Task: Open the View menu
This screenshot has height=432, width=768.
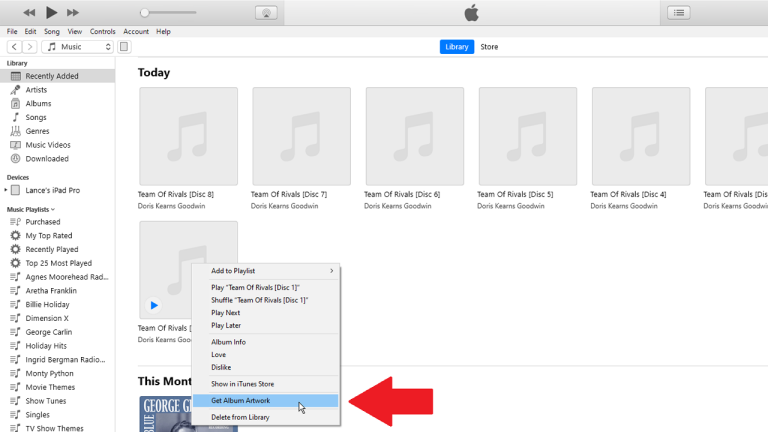Action: click(74, 31)
